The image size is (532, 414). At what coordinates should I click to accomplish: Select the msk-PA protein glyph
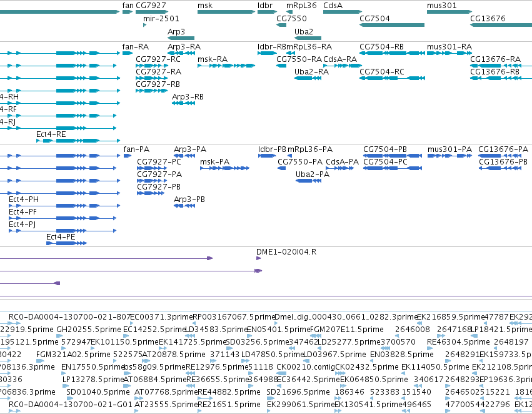coord(224,168)
